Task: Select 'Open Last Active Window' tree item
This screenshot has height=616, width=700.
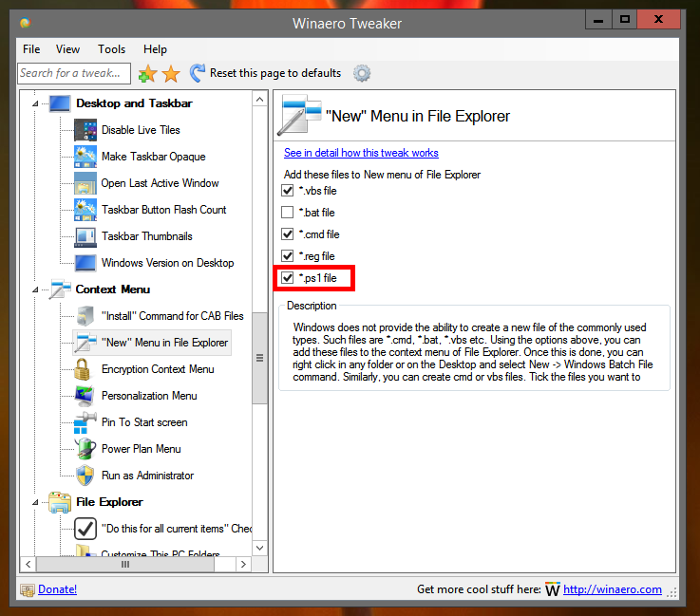Action: (160, 183)
